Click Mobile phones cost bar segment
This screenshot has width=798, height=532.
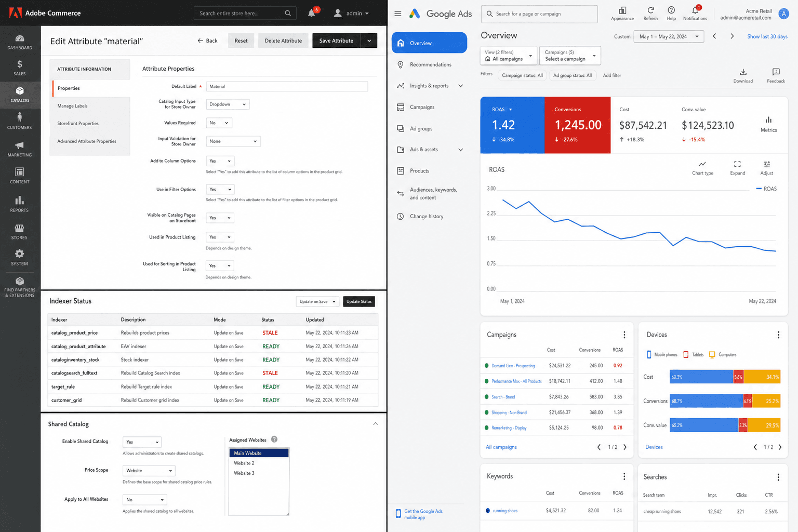pos(701,377)
